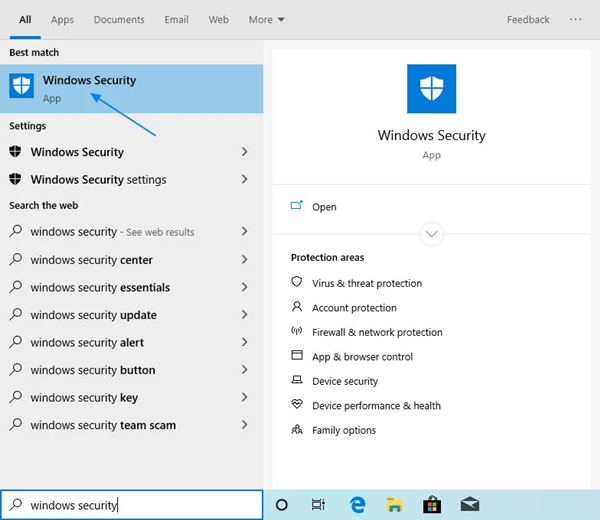Open File Explorer from the taskbar
This screenshot has width=600, height=520.
point(394,505)
